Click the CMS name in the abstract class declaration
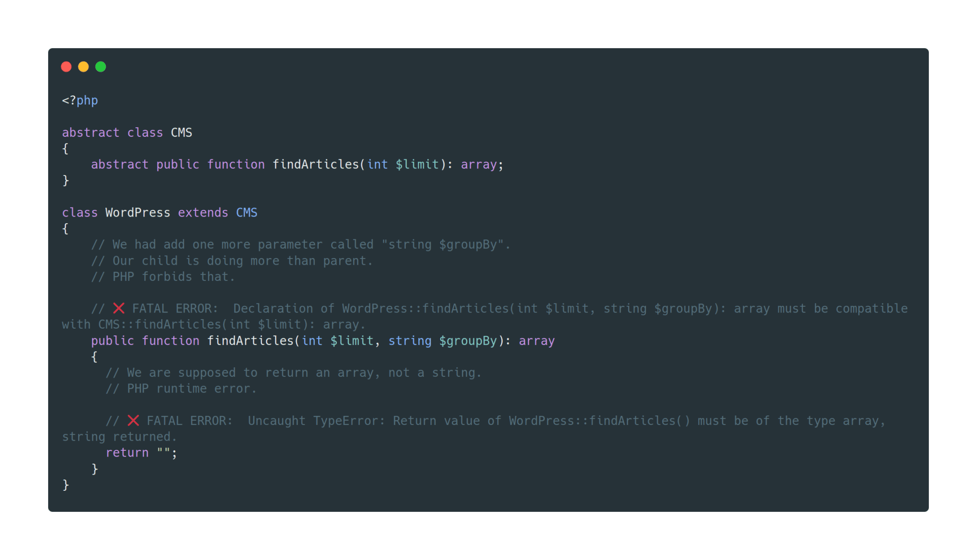 pyautogui.click(x=181, y=133)
